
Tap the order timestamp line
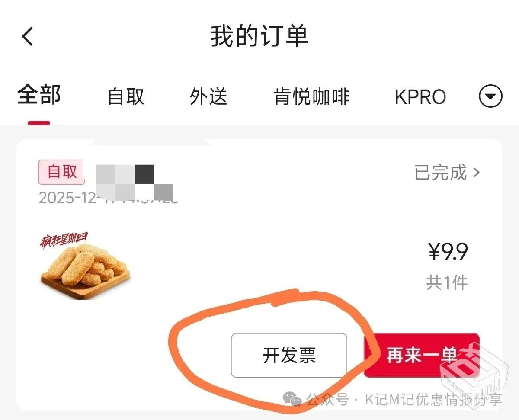(108, 198)
